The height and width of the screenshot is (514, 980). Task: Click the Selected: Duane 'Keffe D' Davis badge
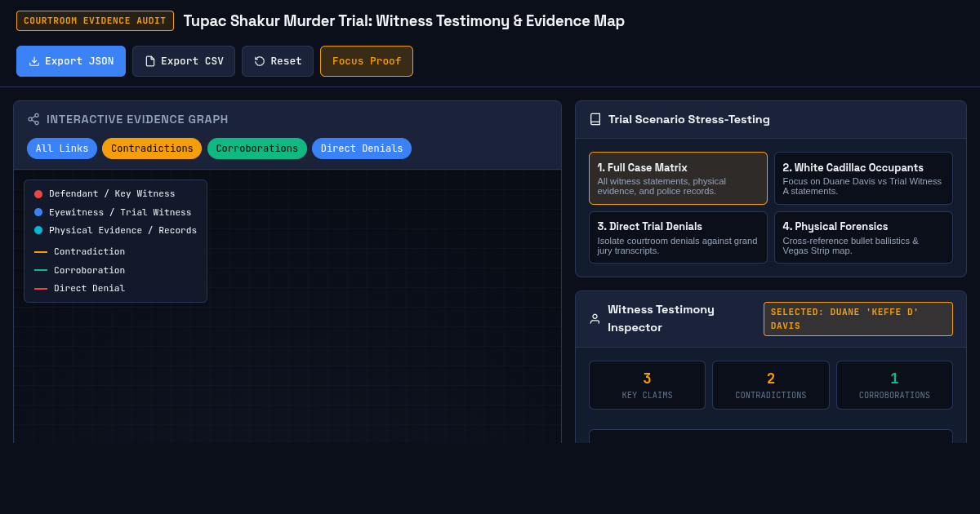858,319
